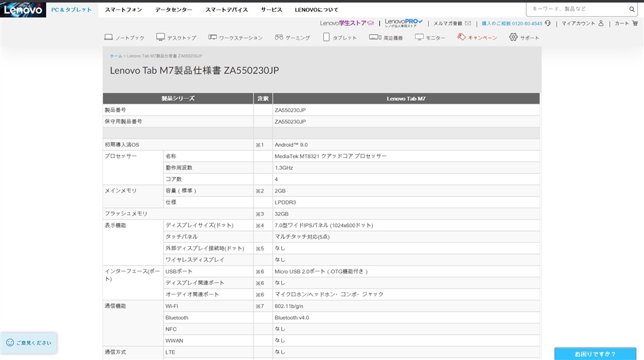Open the サービス menu
The height and width of the screenshot is (360, 644).
point(272,10)
